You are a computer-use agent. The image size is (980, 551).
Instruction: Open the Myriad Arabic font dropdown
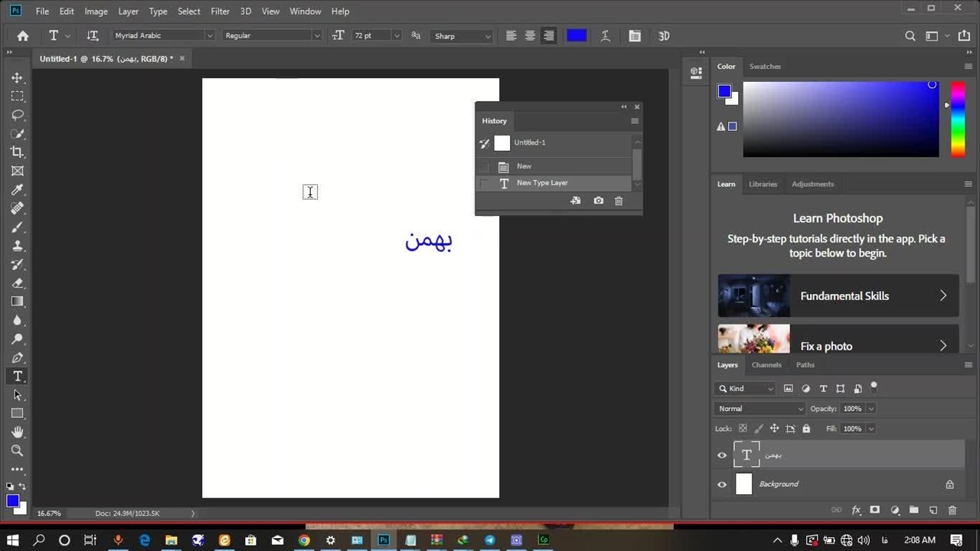209,36
